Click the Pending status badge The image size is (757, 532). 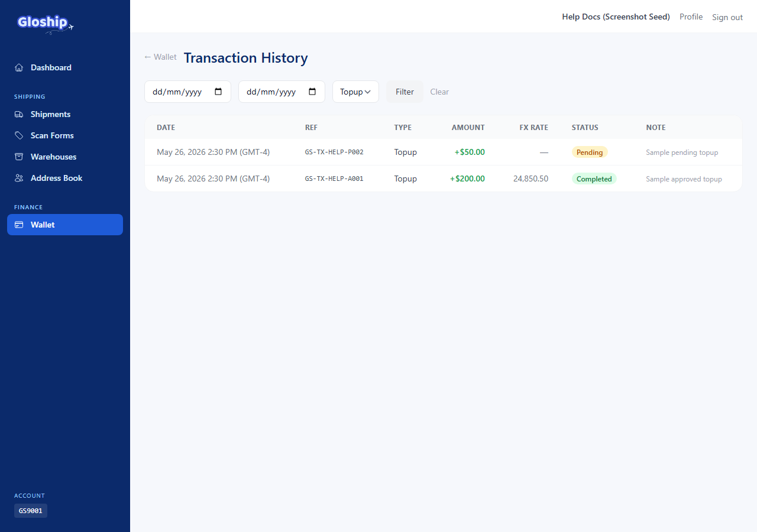(x=590, y=152)
